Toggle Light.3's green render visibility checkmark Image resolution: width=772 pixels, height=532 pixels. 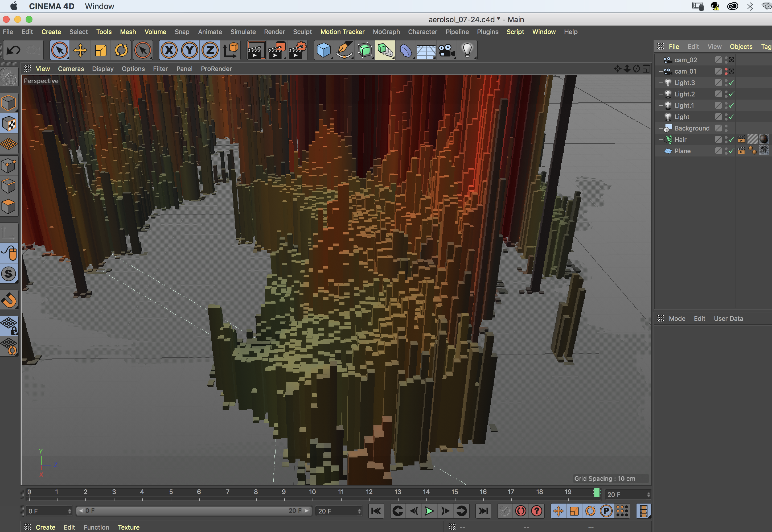point(731,83)
